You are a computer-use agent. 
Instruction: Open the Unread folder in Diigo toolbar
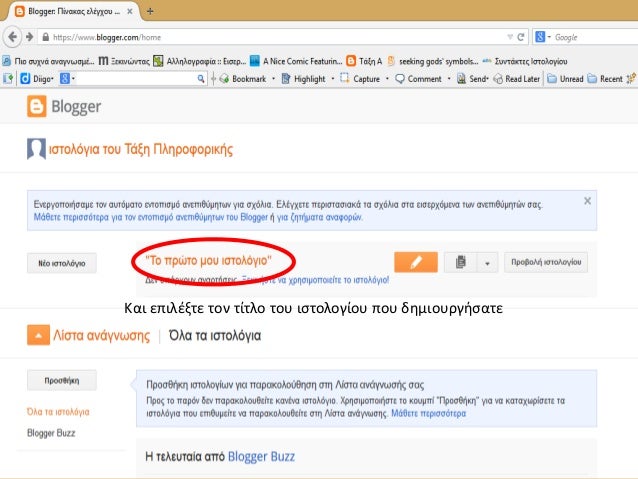point(566,79)
